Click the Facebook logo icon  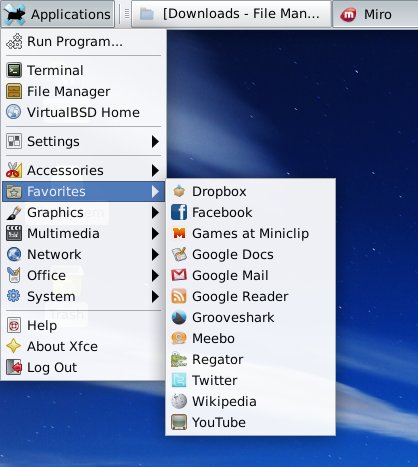[179, 212]
